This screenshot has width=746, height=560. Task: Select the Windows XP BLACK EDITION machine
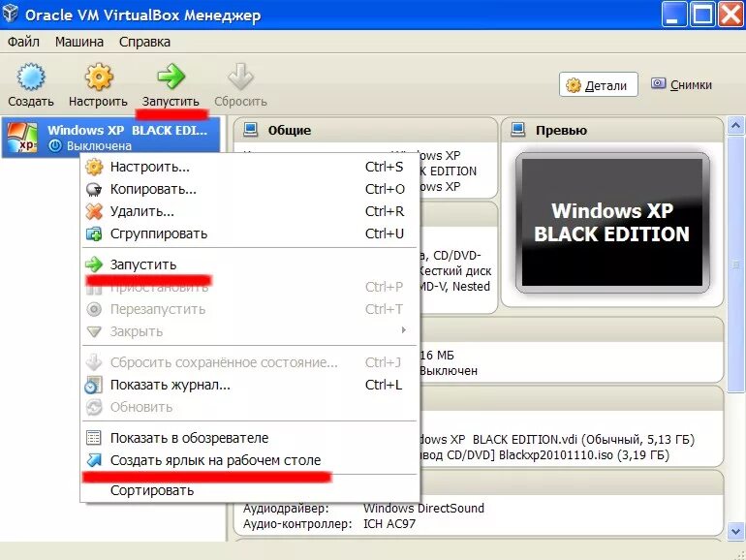[111, 137]
